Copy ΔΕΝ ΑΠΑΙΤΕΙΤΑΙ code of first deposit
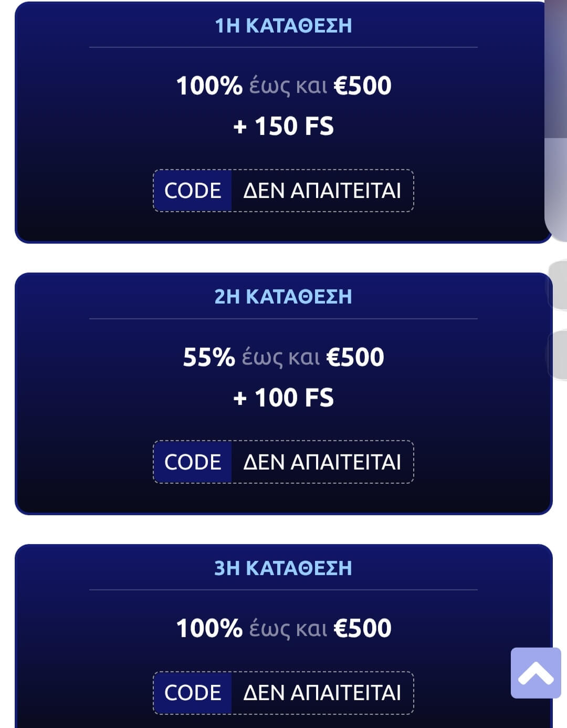 pos(322,191)
